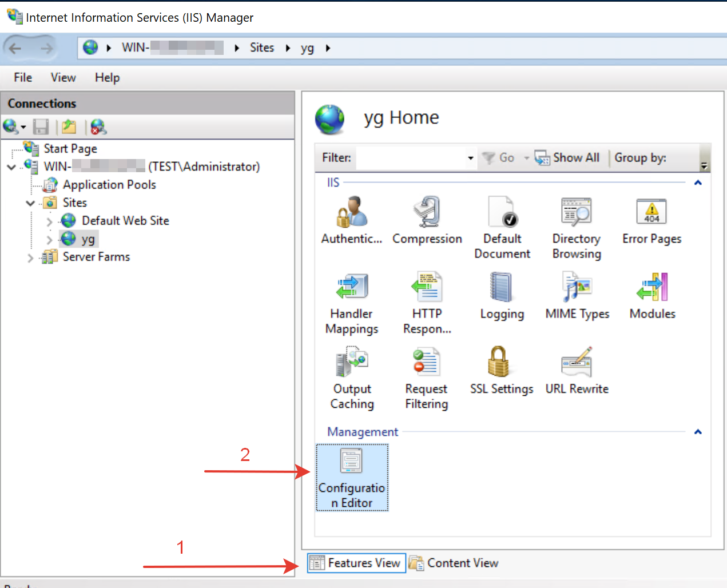The height and width of the screenshot is (588, 727).
Task: Collapse the Management feature group
Action: click(x=698, y=432)
